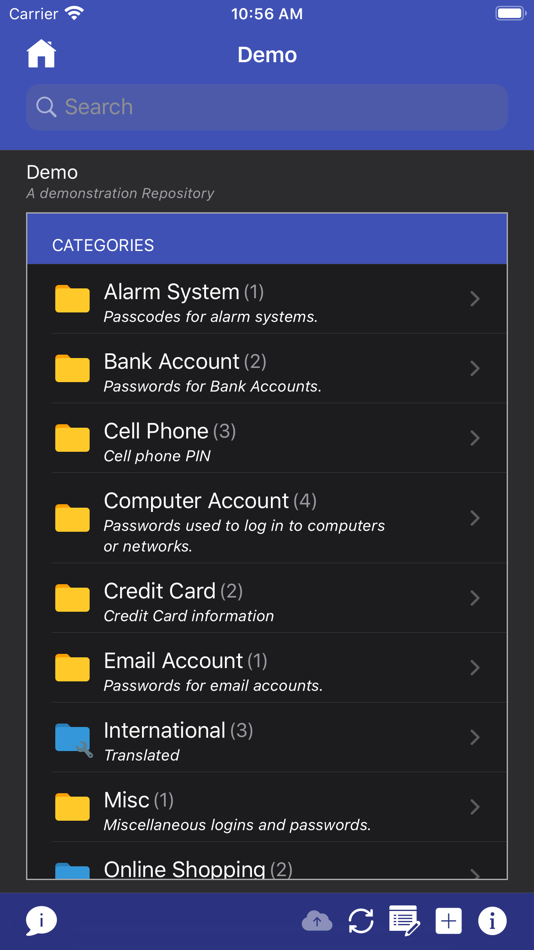Click the Alarm System folder icon
534x950 pixels.
[72, 299]
